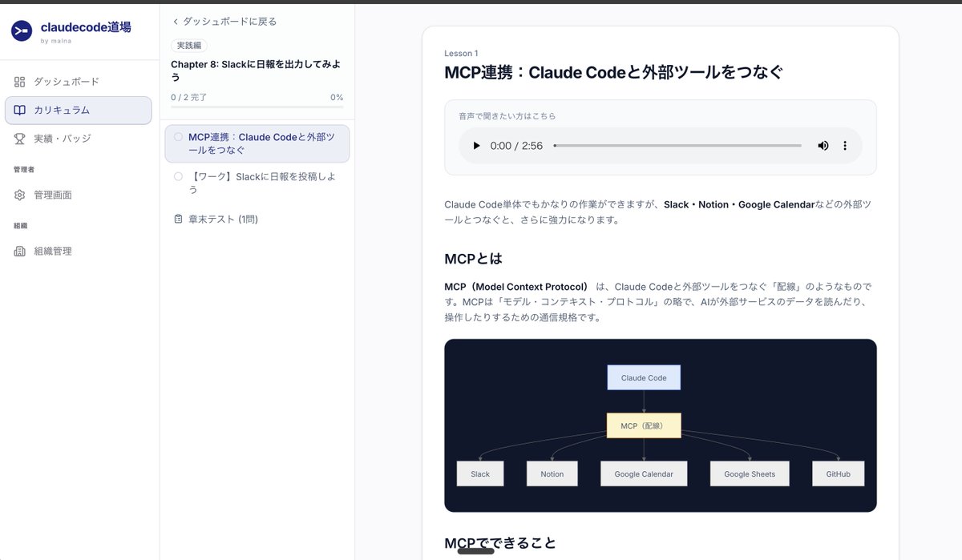Mark MCP連携 lesson completion circle
The width and height of the screenshot is (962, 560).
[178, 137]
